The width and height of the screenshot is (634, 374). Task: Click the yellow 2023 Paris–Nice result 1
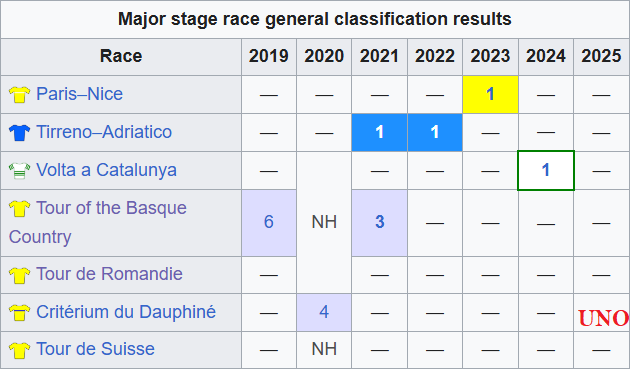(490, 94)
